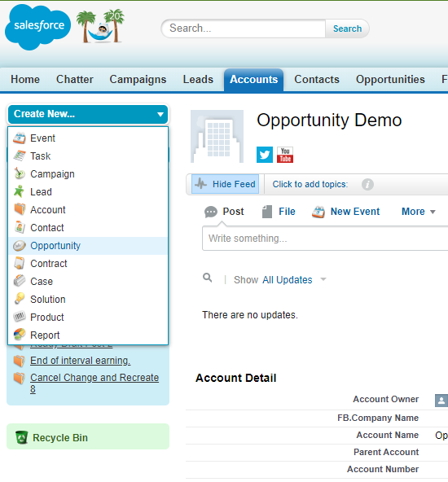Image resolution: width=448 pixels, height=482 pixels.
Task: Choose Account from Create New menu
Action: (x=88, y=209)
